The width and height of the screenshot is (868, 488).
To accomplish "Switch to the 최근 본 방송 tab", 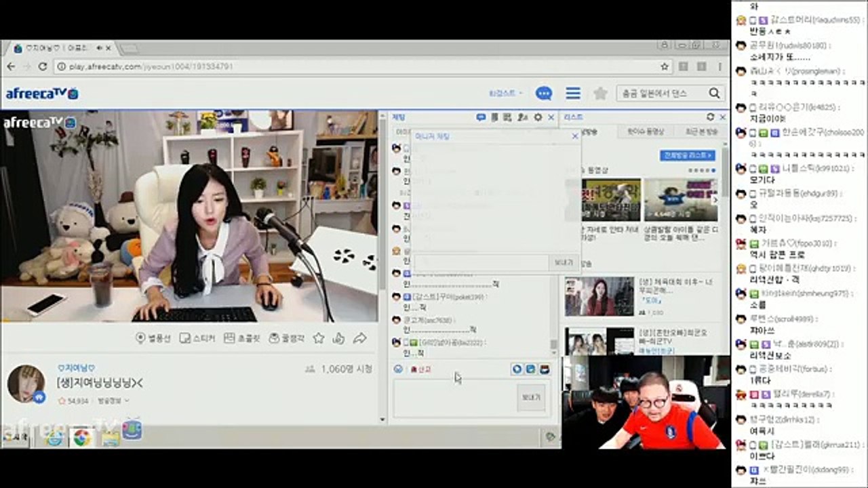I will [701, 132].
